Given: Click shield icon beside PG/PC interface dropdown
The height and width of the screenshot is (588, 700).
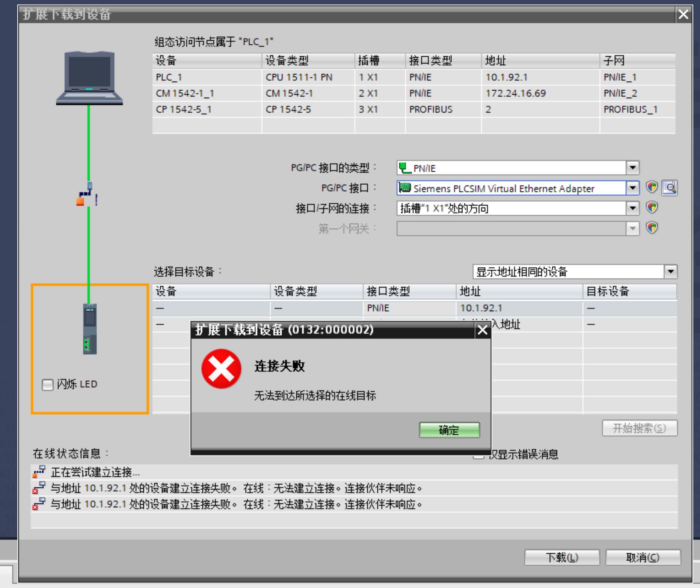Looking at the screenshot, I should [x=652, y=187].
